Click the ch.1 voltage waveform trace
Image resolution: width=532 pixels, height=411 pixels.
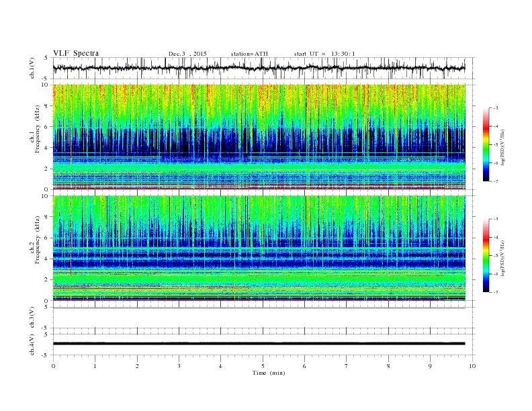pos(259,68)
